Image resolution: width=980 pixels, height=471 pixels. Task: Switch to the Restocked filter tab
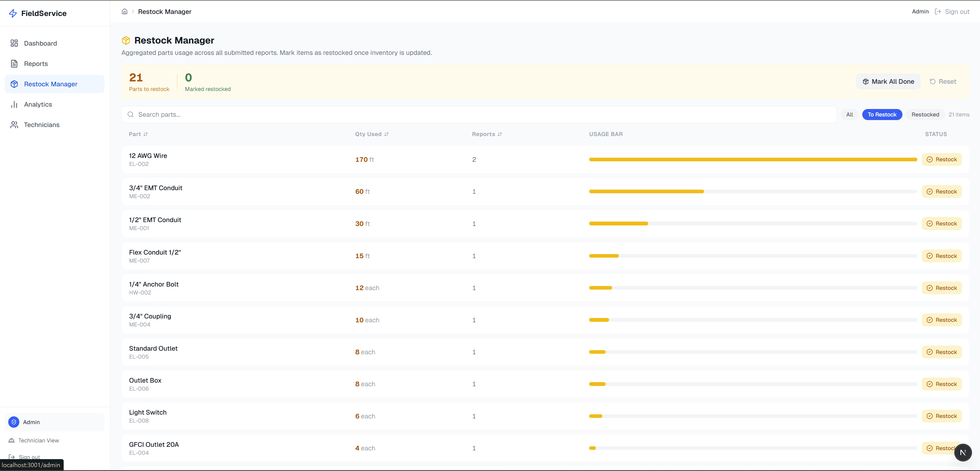(x=925, y=114)
